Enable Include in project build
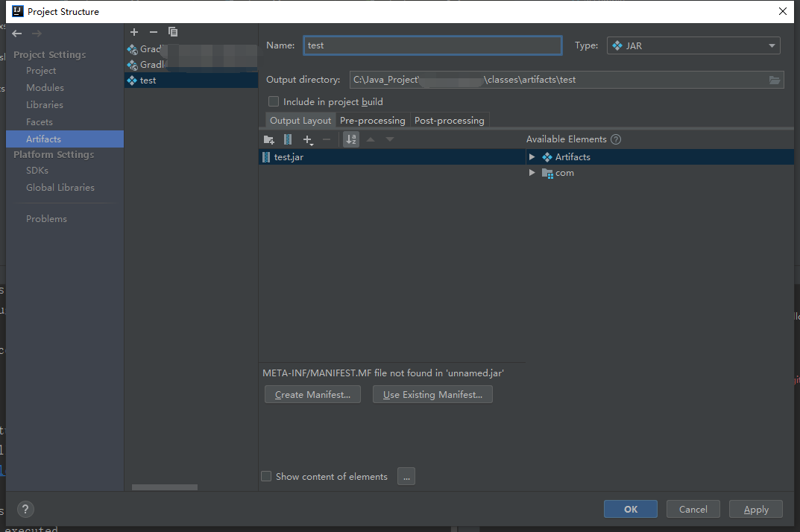 (274, 101)
